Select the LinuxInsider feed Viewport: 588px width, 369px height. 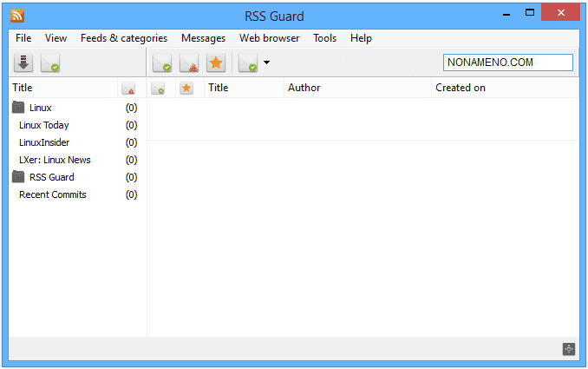pyautogui.click(x=44, y=142)
